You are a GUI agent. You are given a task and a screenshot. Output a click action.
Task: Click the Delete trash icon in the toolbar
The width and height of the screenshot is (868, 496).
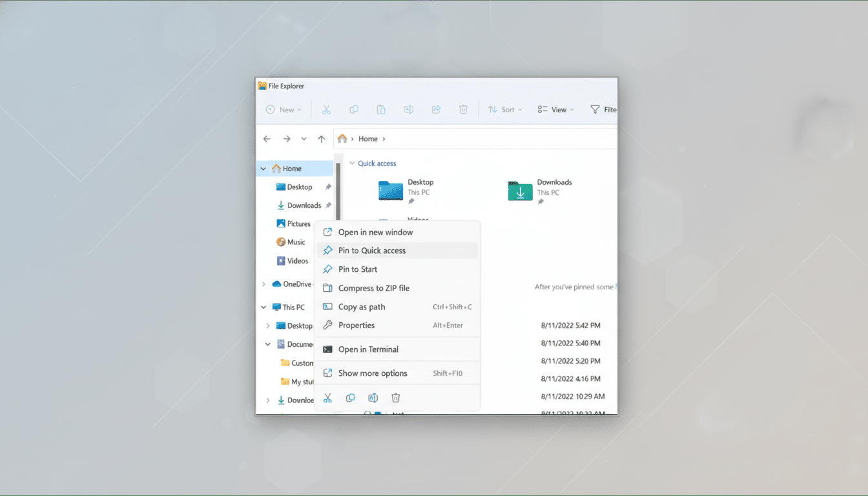pos(463,109)
